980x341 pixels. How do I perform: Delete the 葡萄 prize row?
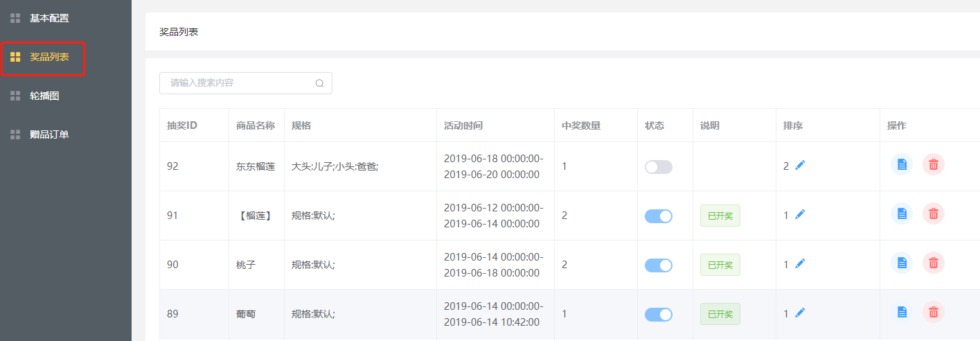click(933, 312)
